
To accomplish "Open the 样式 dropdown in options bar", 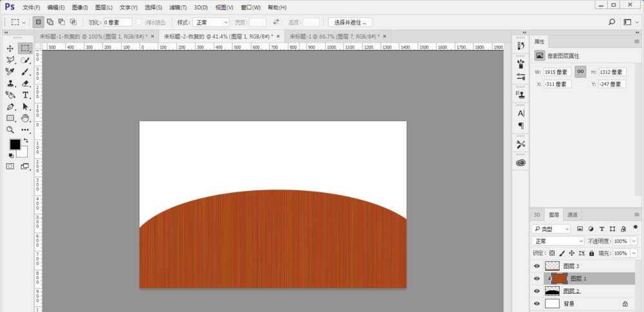I will click(x=212, y=22).
